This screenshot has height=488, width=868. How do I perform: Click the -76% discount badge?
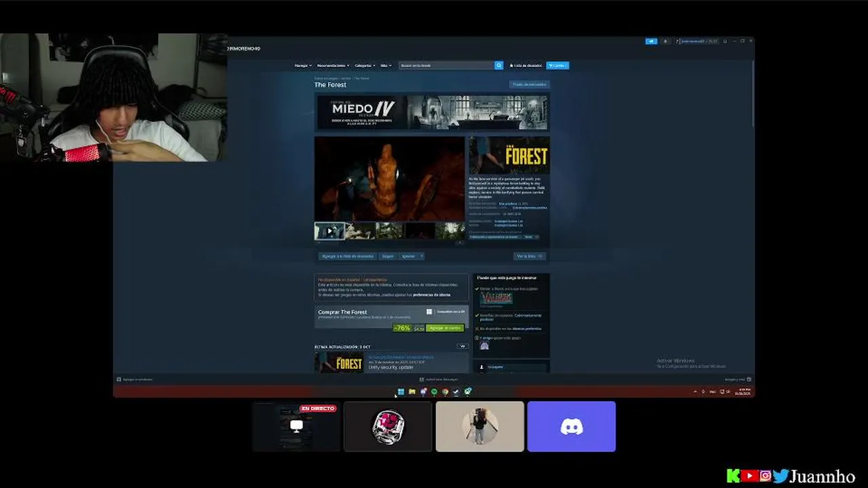tap(403, 328)
